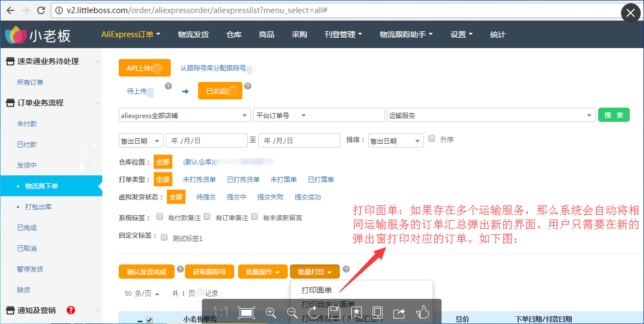
Task: Click the 确认发货完成 button
Action: click(147, 272)
